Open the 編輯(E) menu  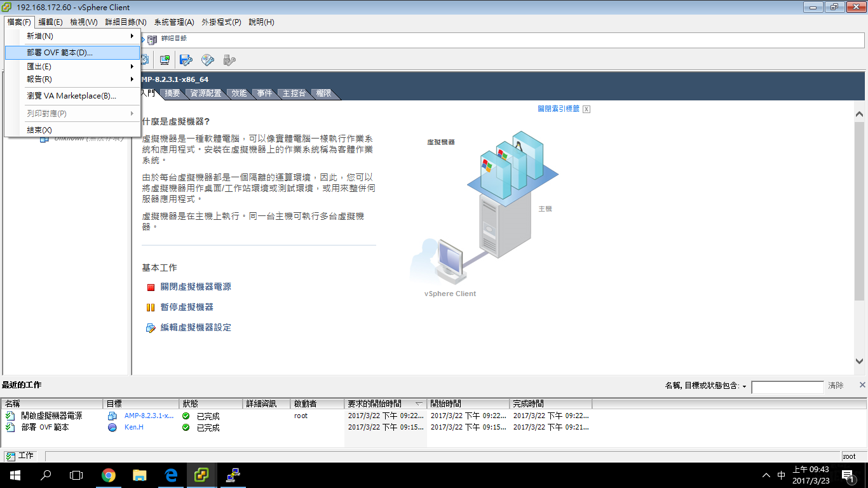[x=50, y=22]
